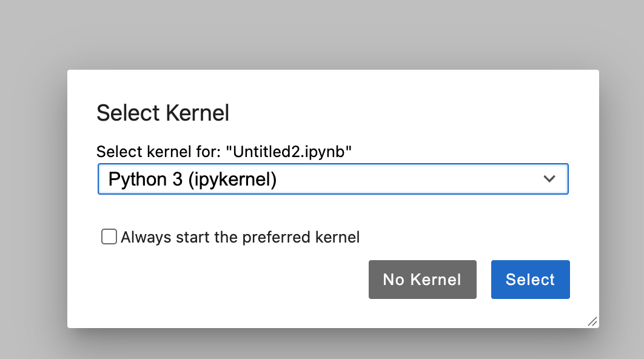This screenshot has height=359, width=644.
Task: Open the Python 3 (ipykernel) dropdown
Action: 333,179
